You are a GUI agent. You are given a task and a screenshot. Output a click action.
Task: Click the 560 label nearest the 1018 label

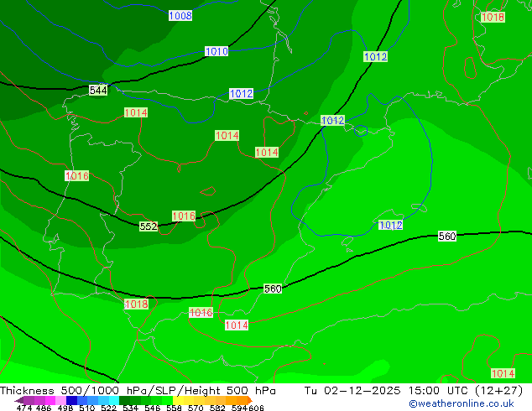(x=273, y=289)
